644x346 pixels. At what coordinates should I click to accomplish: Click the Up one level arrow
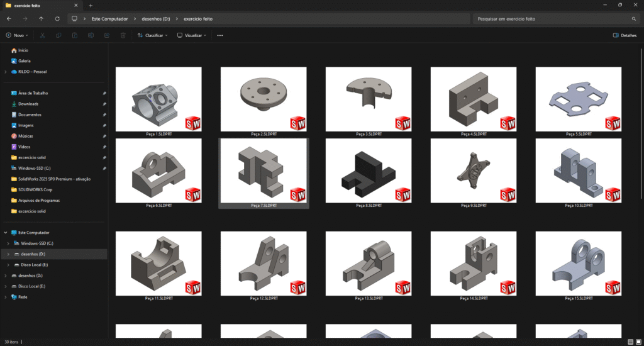click(42, 19)
